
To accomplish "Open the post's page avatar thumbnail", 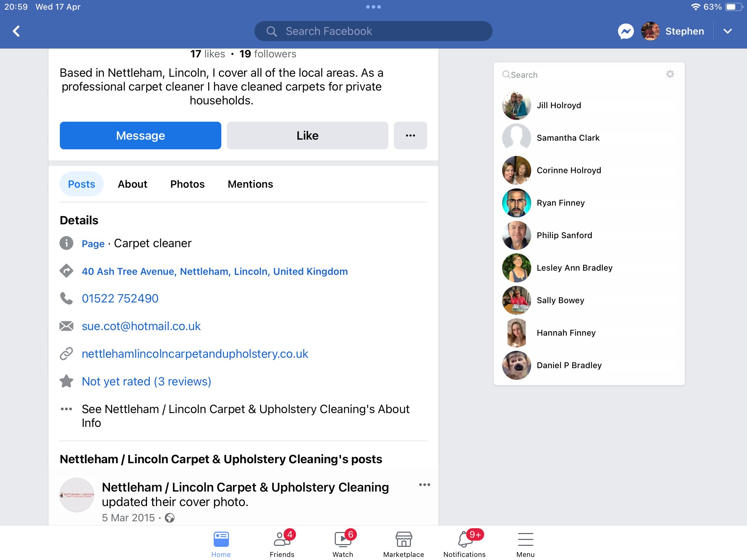I will [x=77, y=495].
